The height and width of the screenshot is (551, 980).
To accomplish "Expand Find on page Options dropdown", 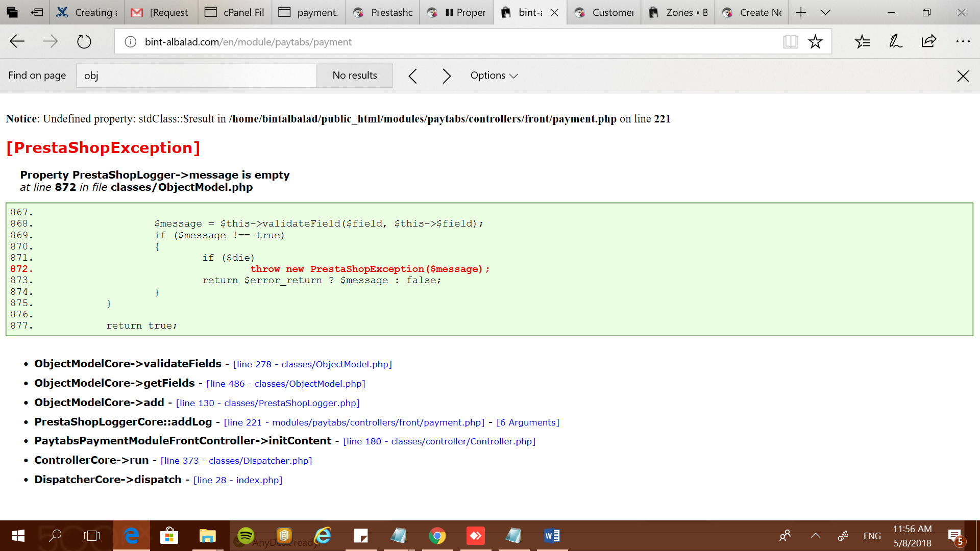I will point(494,76).
